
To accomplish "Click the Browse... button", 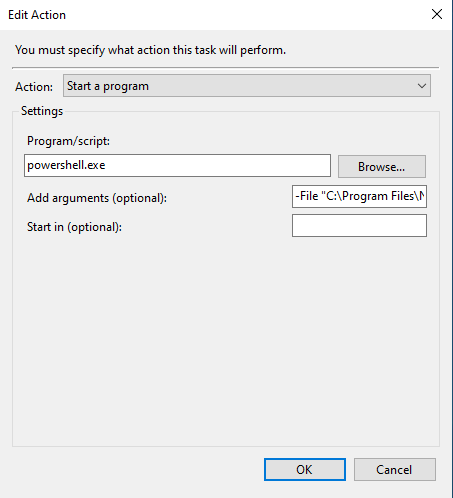I will point(382,166).
